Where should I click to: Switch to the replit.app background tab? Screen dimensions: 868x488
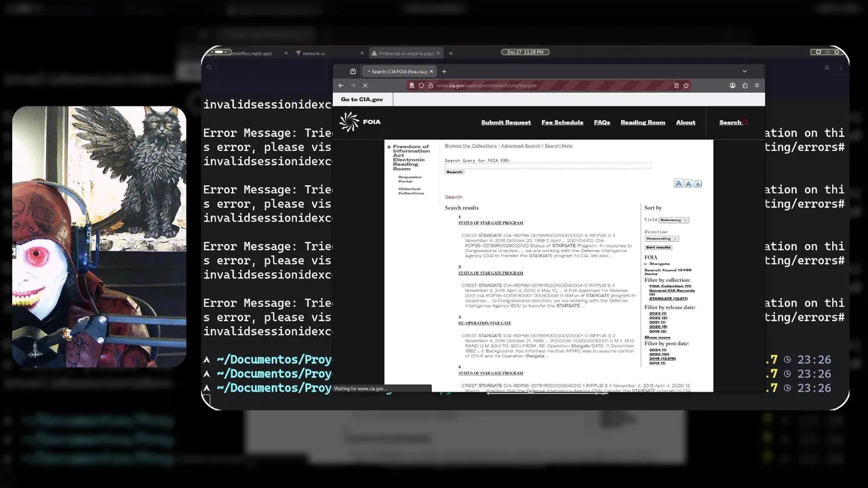[x=251, y=53]
